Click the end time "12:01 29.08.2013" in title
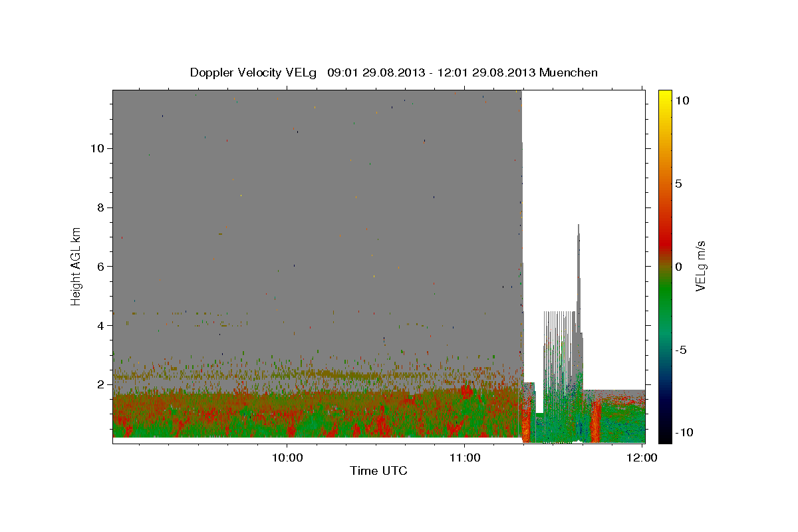Viewport: 798px width, 532px height. [485, 72]
